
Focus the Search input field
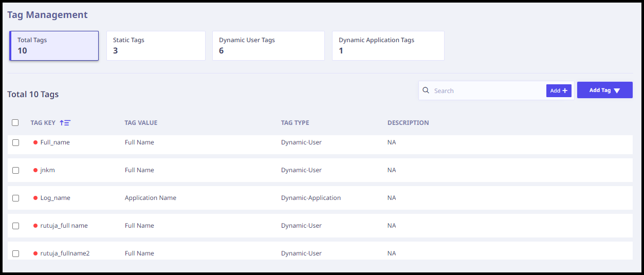coord(486,91)
